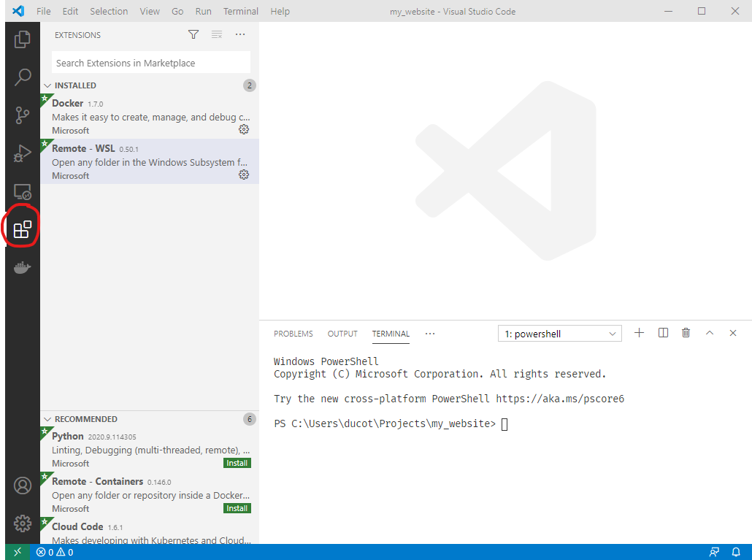Collapse the RECOMMENDED extensions section
Viewport: 752px width, 560px height.
(x=48, y=419)
